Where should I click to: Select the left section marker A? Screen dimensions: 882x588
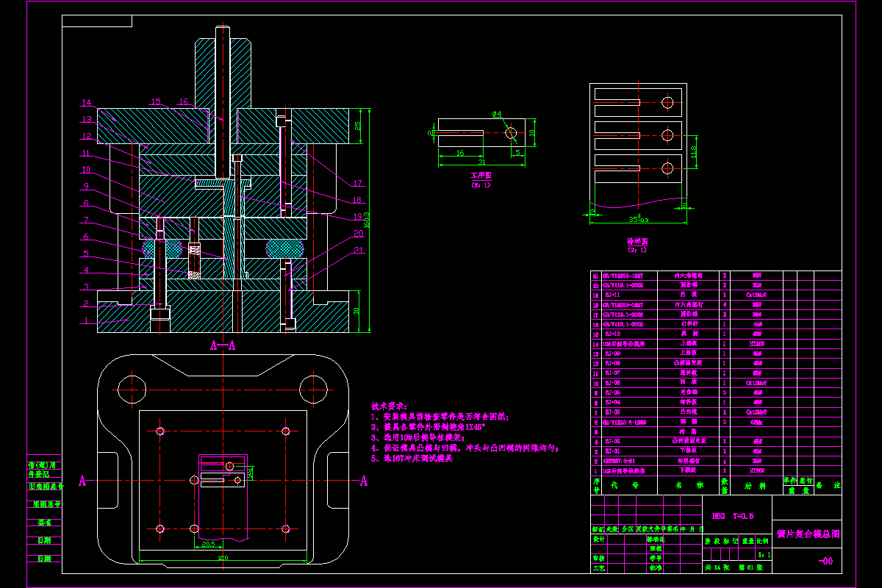point(82,481)
